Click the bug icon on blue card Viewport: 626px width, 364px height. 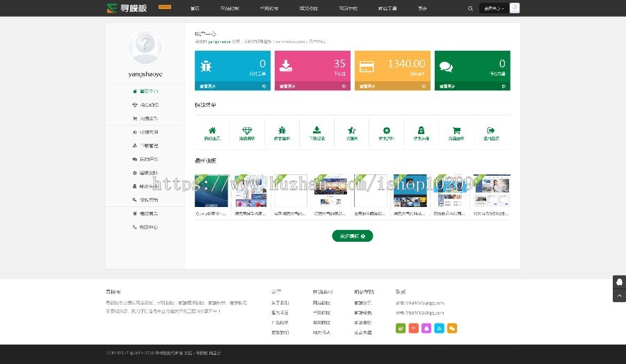(x=206, y=66)
